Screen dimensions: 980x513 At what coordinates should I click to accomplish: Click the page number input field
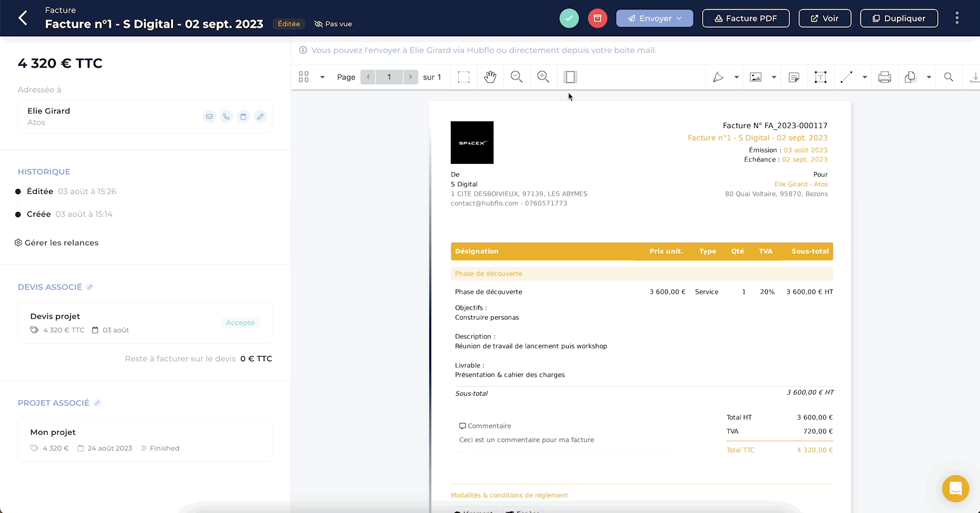point(389,77)
